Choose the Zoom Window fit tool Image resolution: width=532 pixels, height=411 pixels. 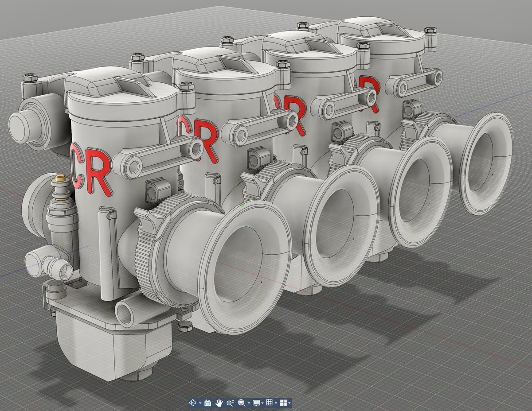(242, 403)
